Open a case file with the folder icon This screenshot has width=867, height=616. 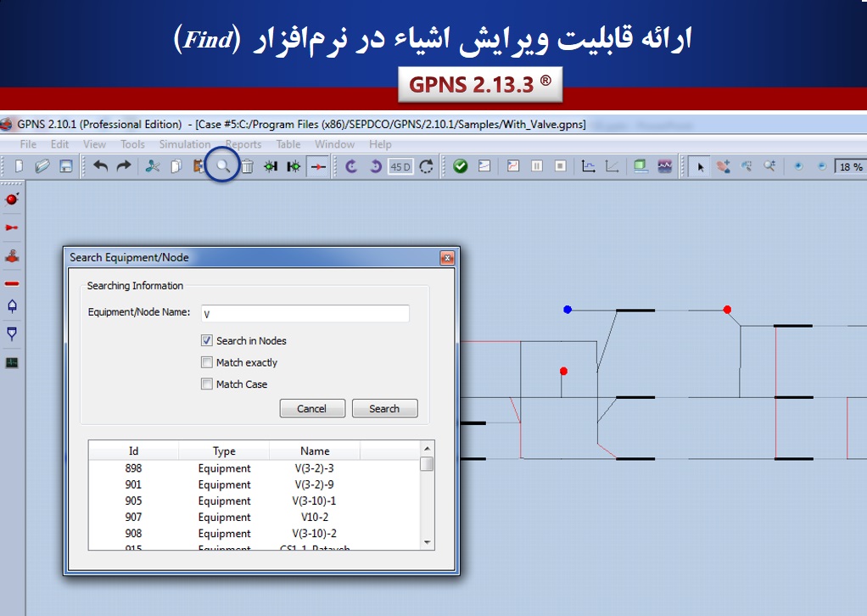pos(42,166)
